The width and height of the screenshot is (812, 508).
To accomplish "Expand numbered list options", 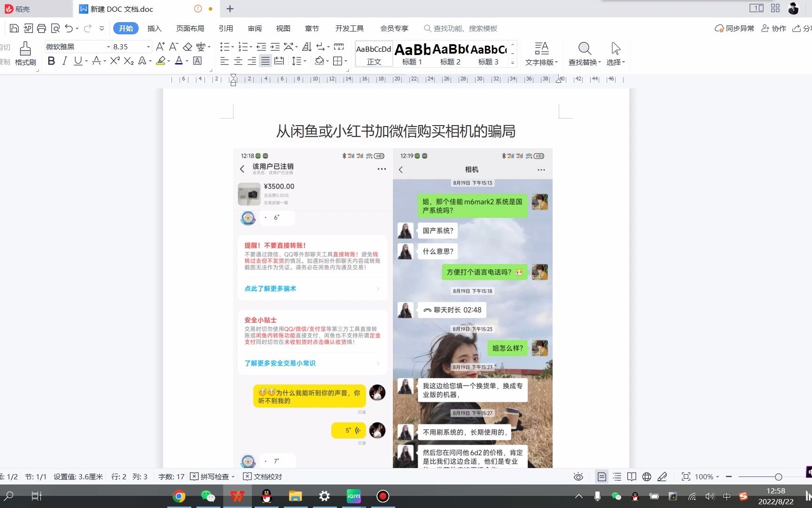I will coord(251,47).
